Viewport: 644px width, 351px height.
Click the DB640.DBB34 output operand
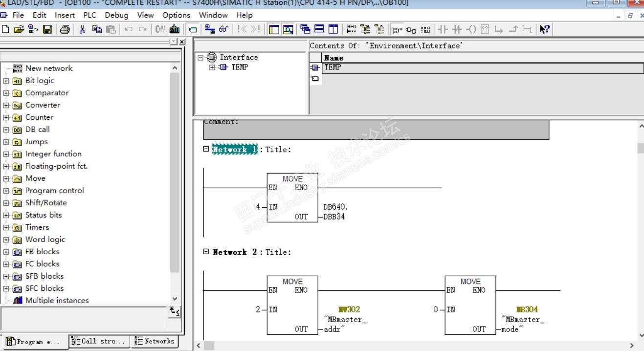(x=335, y=212)
